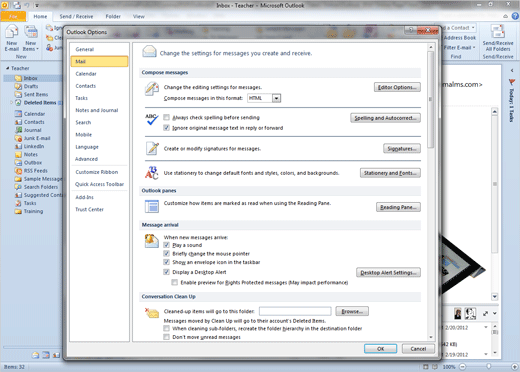Screen dimensions: 520x372
Task: Click Send/Receive All Folders icon
Action: 498,32
